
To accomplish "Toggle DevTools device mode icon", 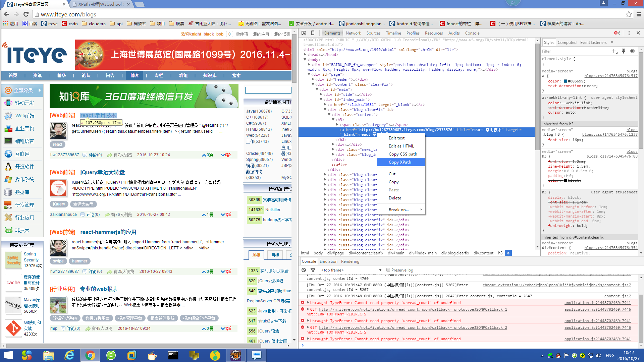I will tap(313, 33).
